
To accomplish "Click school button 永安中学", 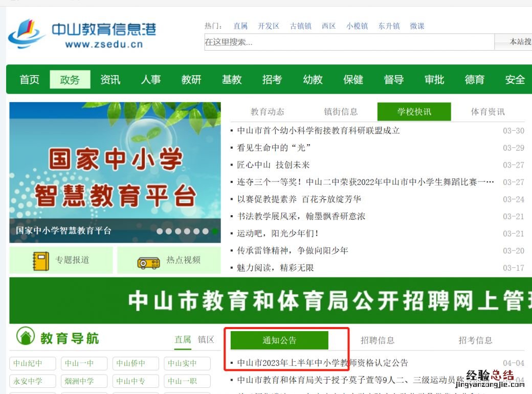I will (x=33, y=381).
